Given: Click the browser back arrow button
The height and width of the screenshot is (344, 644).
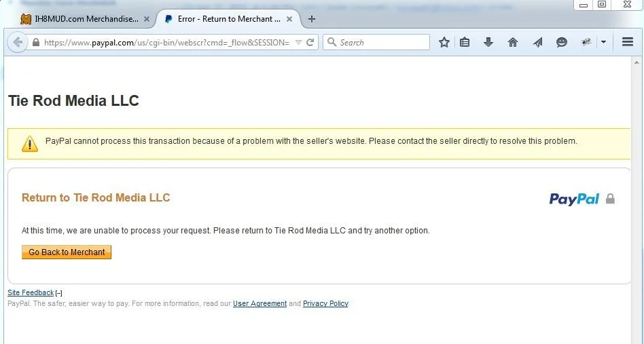Looking at the screenshot, I should coord(17,42).
